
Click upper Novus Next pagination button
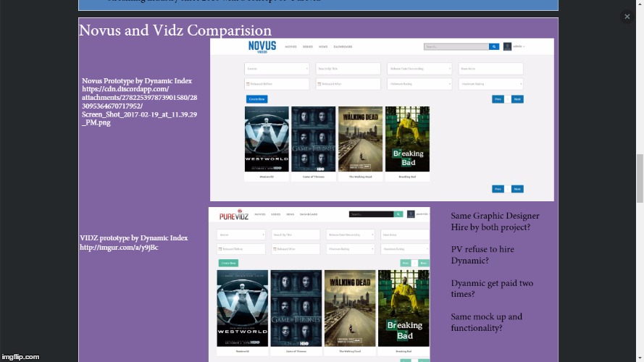(517, 99)
